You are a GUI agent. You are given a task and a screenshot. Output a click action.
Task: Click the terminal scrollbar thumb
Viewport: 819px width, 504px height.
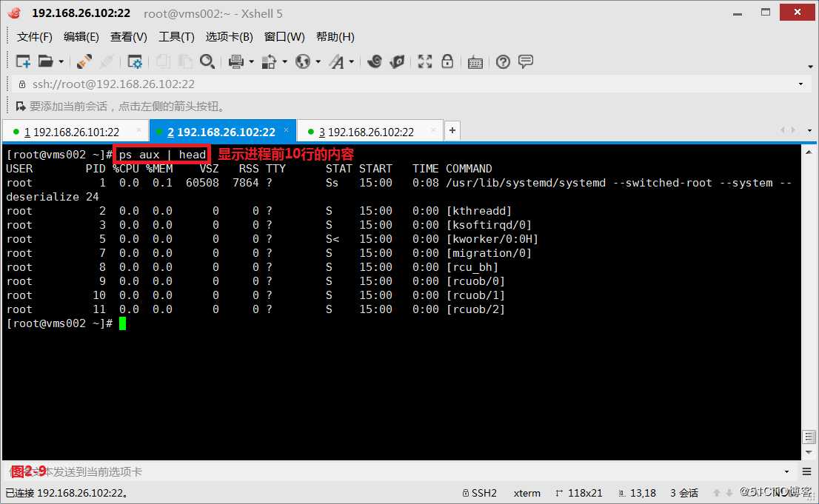pyautogui.click(x=809, y=437)
